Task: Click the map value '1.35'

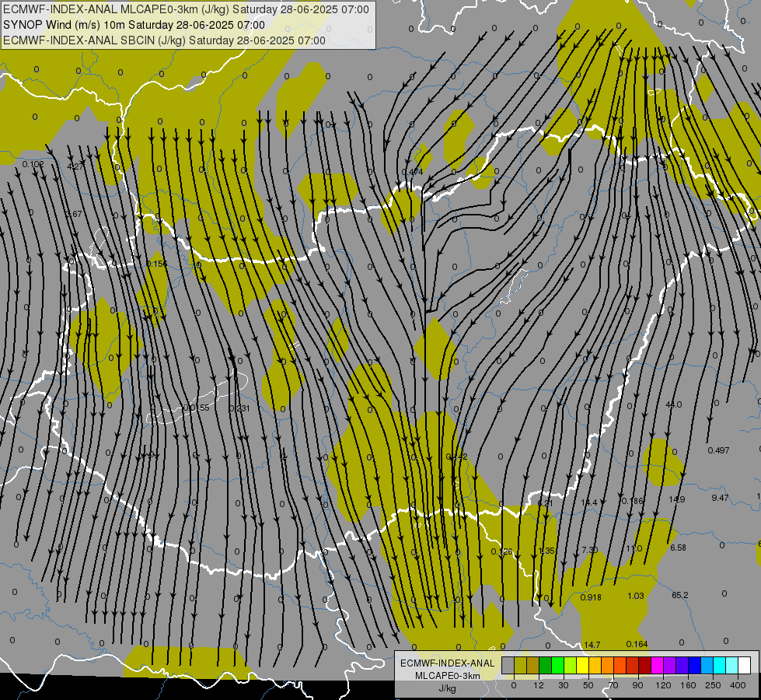Action: (547, 551)
